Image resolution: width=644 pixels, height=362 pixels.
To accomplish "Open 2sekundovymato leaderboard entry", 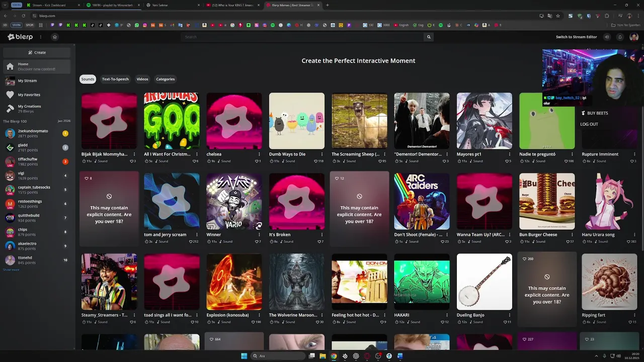I will tap(37, 133).
